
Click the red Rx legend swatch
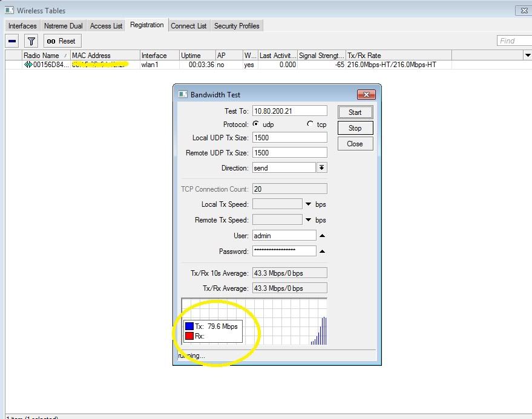tap(189, 336)
